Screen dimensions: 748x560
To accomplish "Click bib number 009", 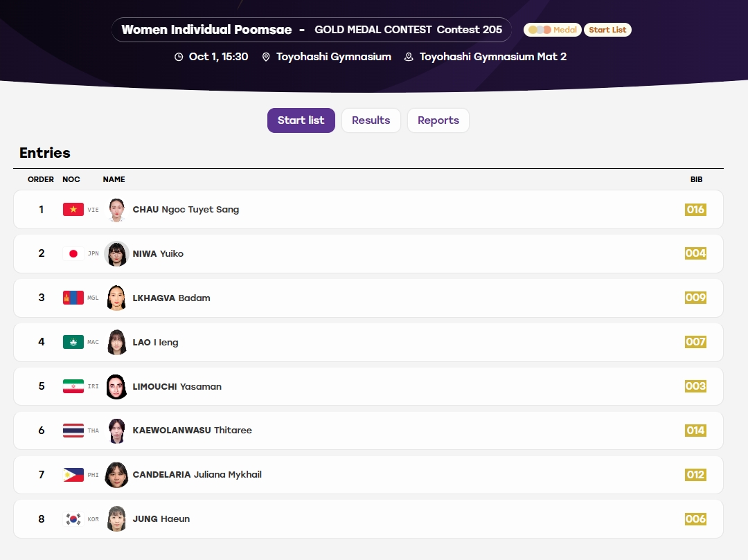I will click(695, 298).
